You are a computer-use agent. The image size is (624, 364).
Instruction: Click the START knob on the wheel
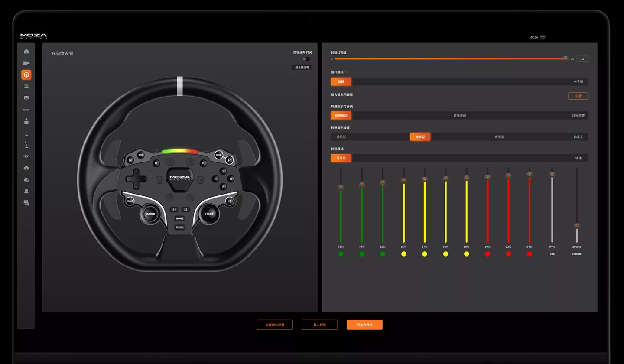click(x=209, y=214)
